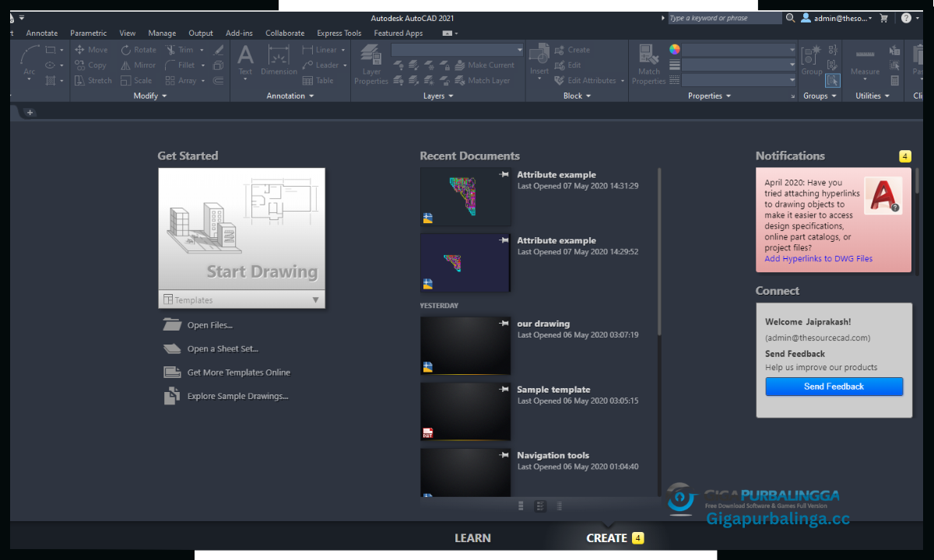Open the Autodesk App Store cart icon
The height and width of the screenshot is (560, 934).
pyautogui.click(x=884, y=18)
